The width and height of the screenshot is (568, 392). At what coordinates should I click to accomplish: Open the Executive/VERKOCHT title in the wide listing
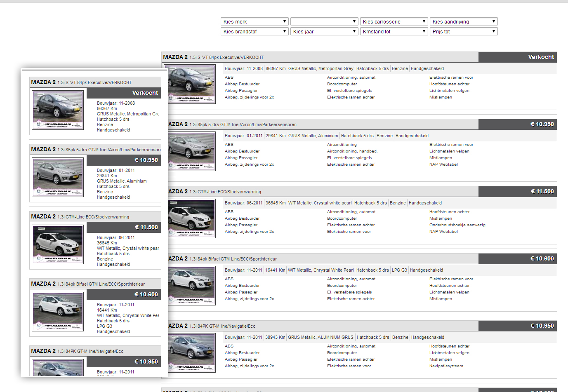213,57
